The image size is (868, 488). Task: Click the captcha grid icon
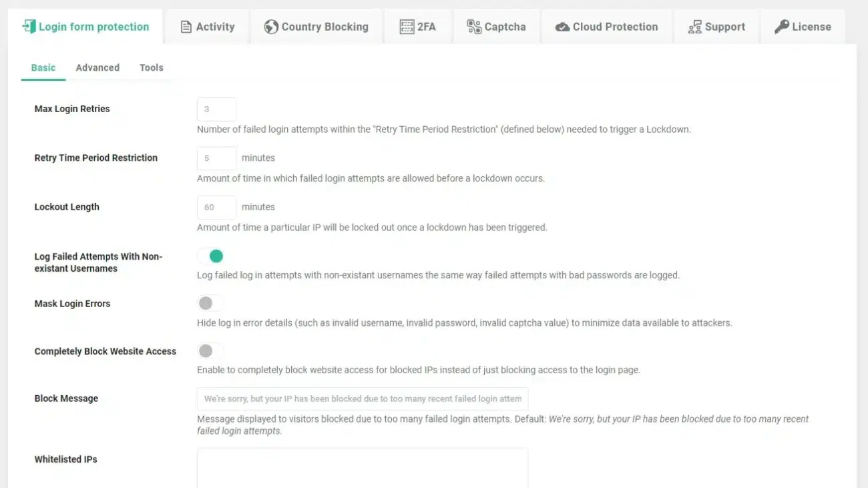475,26
